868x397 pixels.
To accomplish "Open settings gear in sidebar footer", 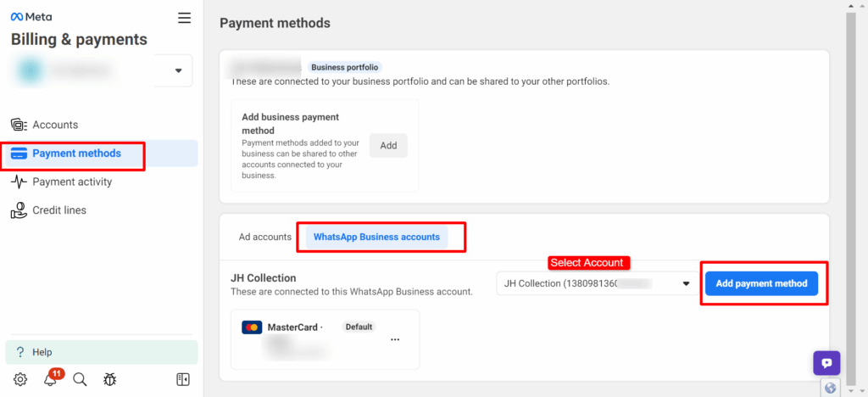I will click(20, 379).
